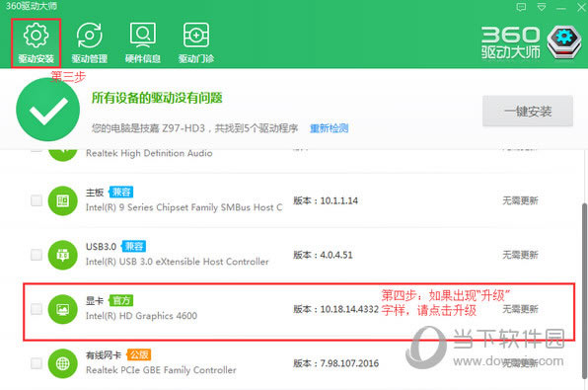Switch to 驱动管理 tab
The height and width of the screenshot is (390, 588).
click(x=89, y=43)
